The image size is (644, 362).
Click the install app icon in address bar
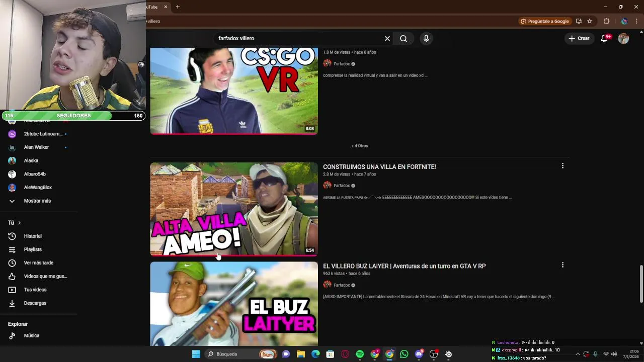(579, 21)
